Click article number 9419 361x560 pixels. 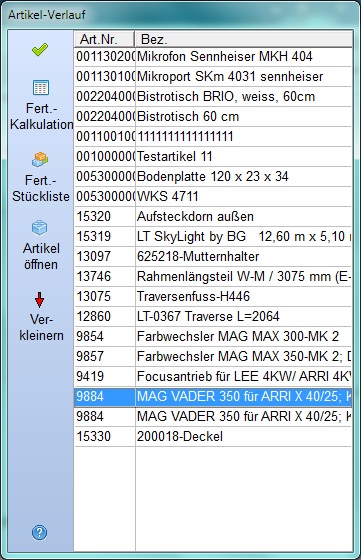click(x=90, y=376)
